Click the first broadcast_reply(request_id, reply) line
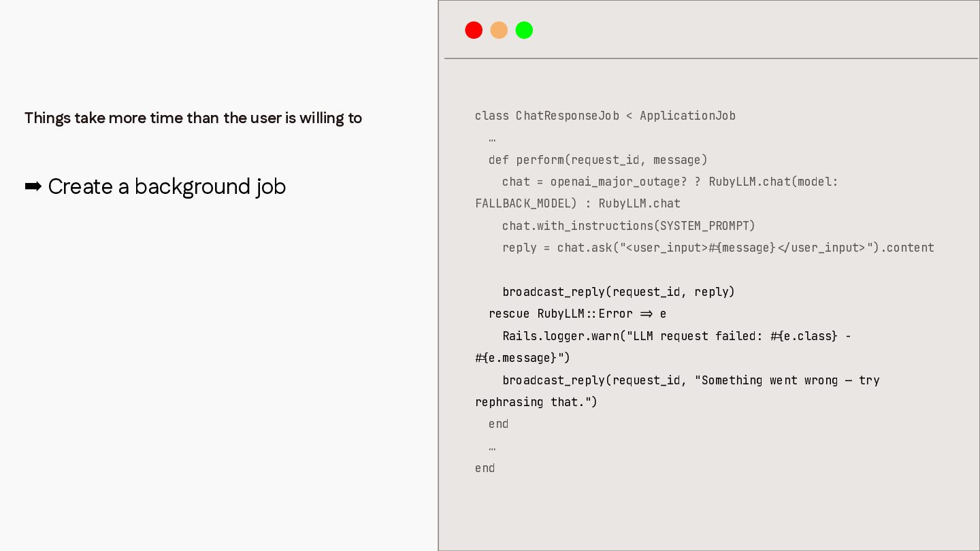The height and width of the screenshot is (551, 980). click(x=619, y=292)
